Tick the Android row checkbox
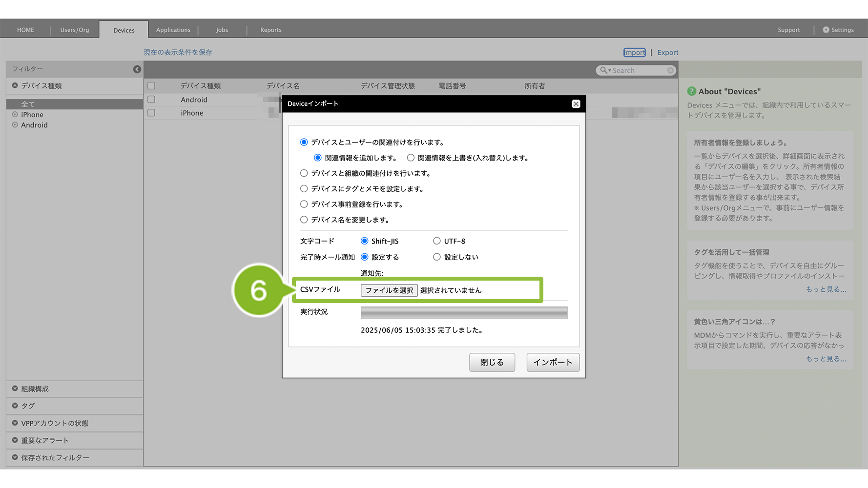 coord(151,100)
